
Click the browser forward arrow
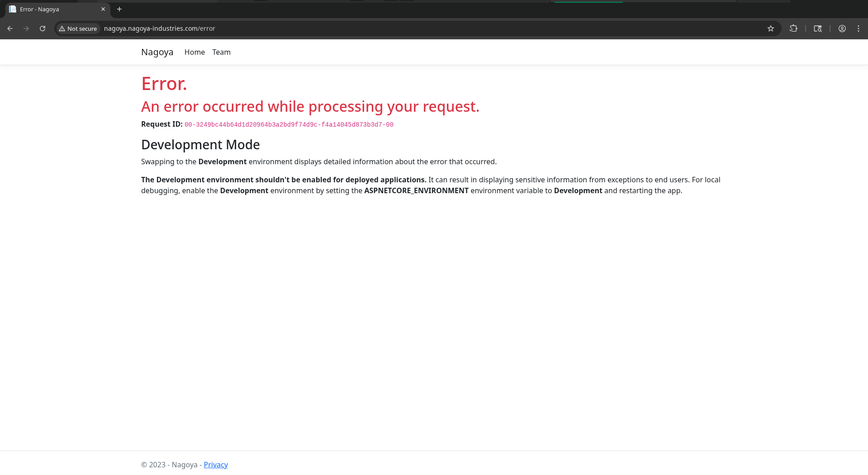tap(26, 28)
